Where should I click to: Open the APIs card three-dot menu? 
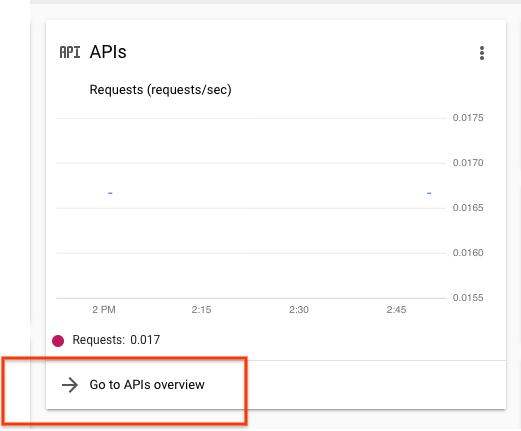coord(482,53)
